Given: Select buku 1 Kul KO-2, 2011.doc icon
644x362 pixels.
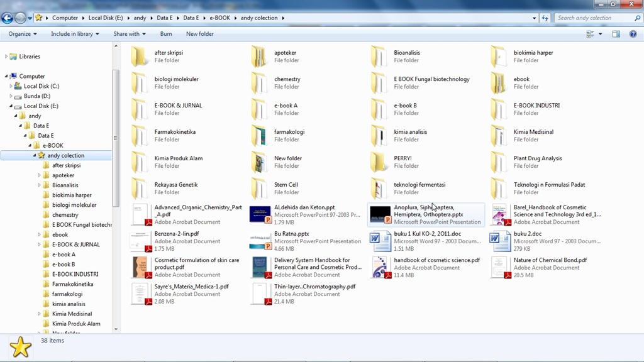Looking at the screenshot, I should pyautogui.click(x=380, y=241).
